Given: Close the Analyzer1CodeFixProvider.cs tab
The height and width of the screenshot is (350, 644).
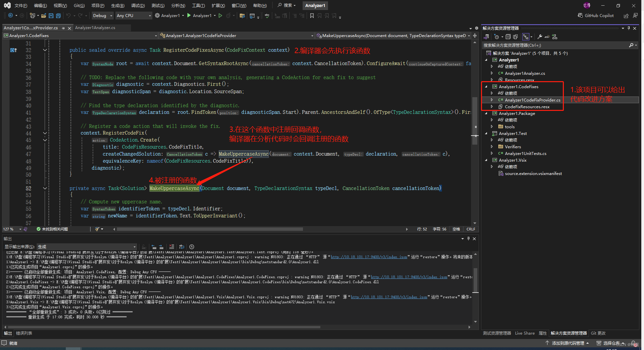Looking at the screenshot, I should click(69, 28).
